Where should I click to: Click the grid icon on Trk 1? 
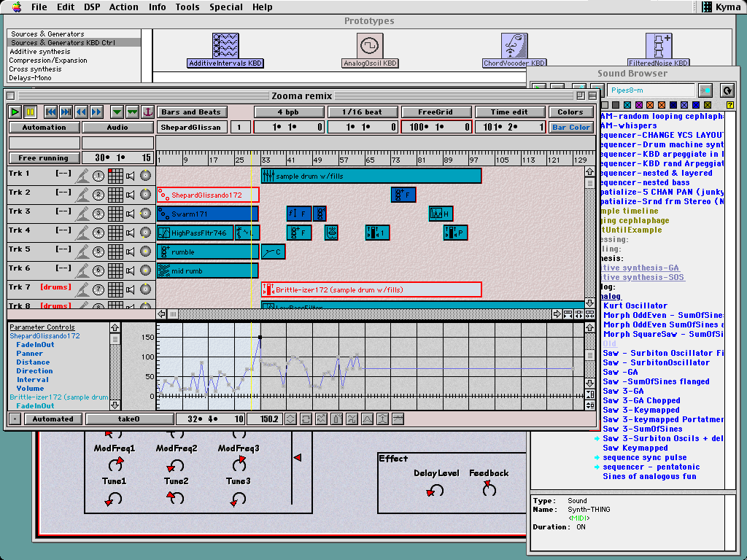click(115, 176)
